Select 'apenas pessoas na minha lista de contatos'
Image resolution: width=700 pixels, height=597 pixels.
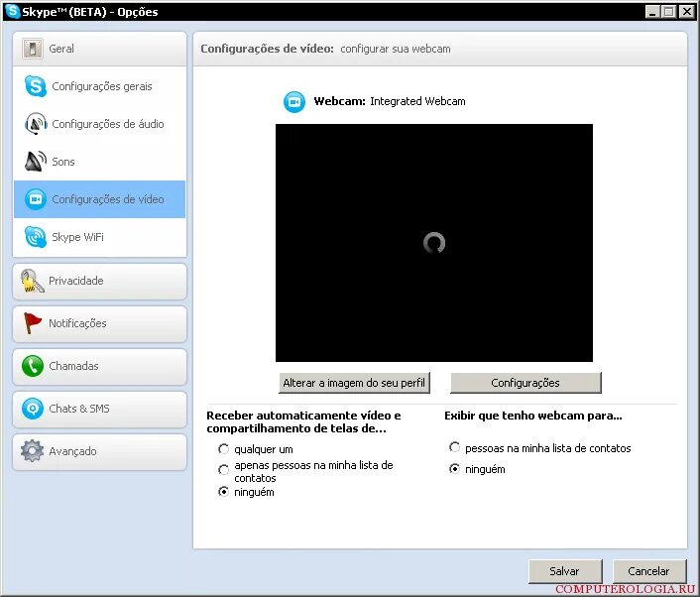[223, 469]
